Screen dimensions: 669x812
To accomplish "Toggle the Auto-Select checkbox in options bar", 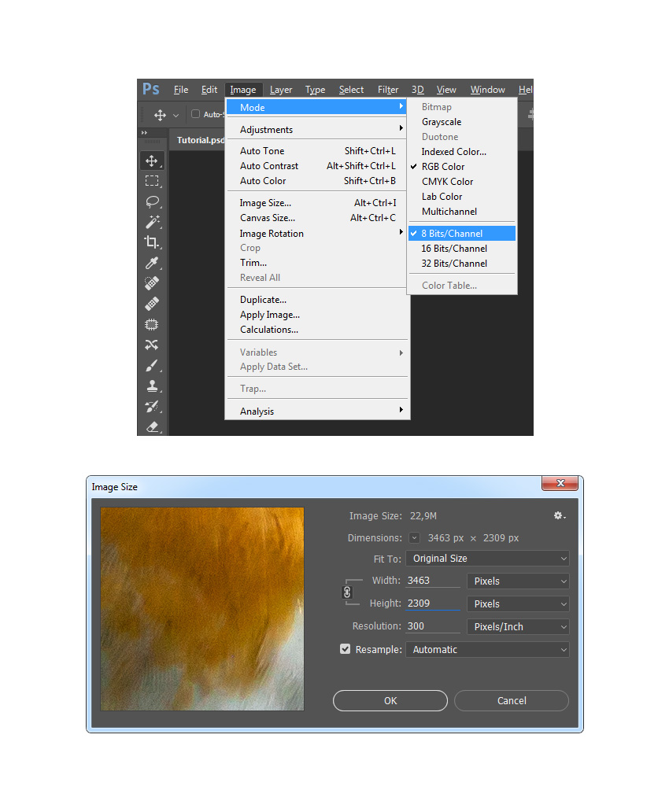I will coord(196,114).
